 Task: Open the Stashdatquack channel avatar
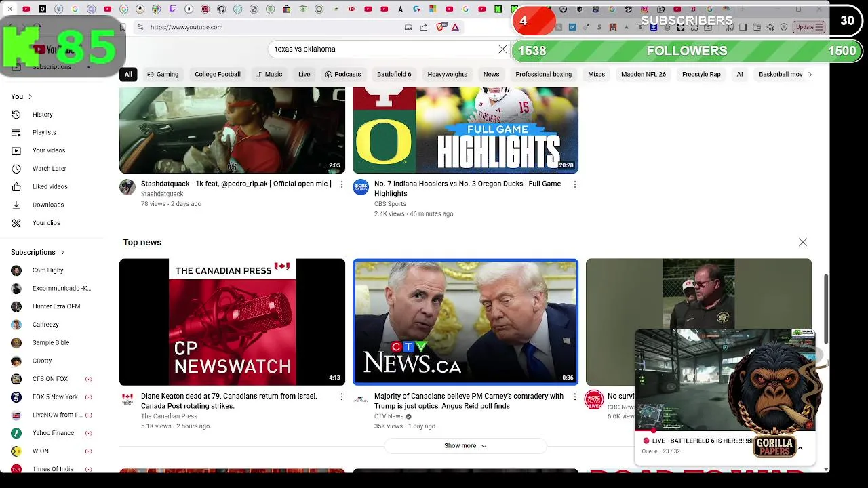click(127, 187)
